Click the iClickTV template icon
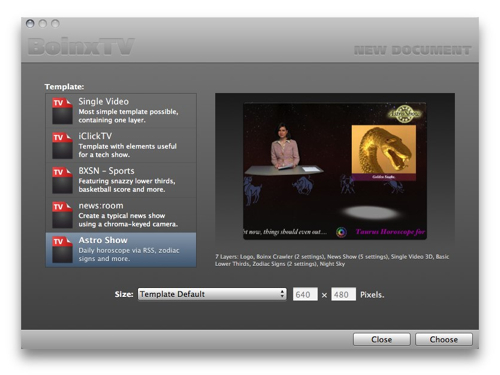Viewport: 500px width, 375px height. 62,145
